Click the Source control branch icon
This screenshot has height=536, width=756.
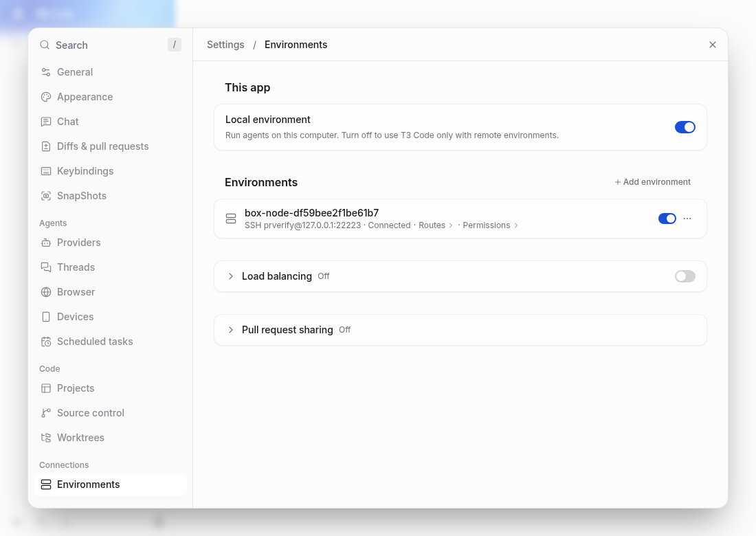(x=46, y=413)
